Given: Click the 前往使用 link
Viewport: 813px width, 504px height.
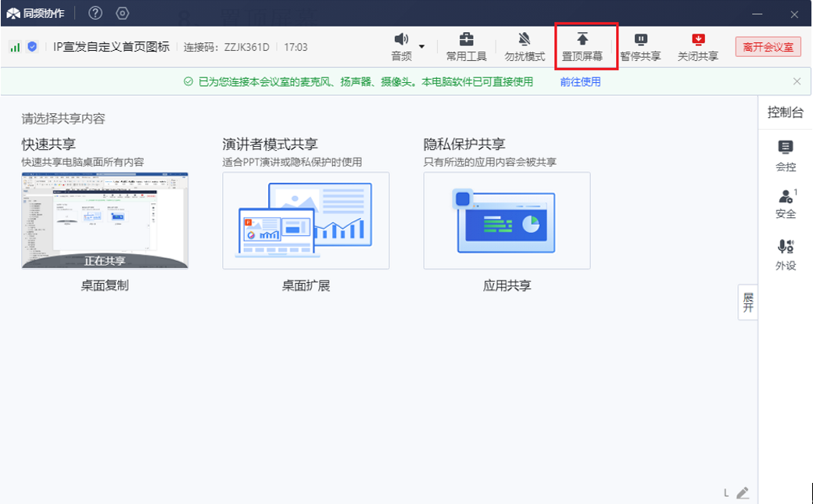Looking at the screenshot, I should (580, 81).
